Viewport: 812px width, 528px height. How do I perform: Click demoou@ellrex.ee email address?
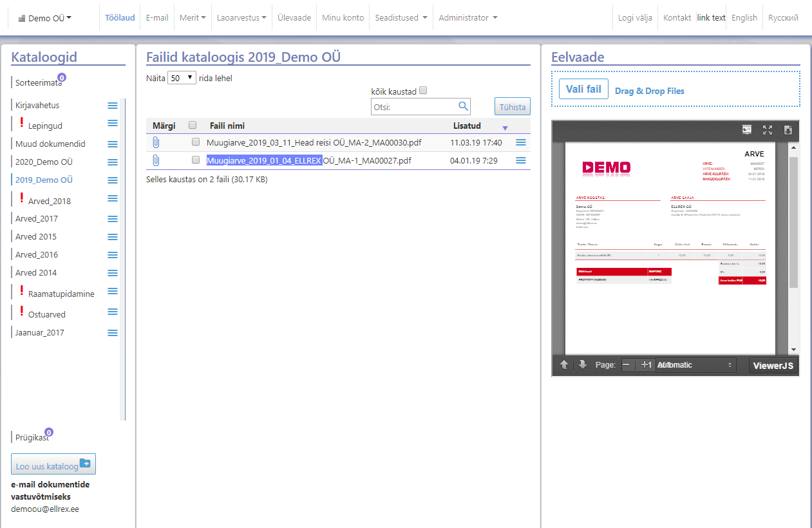45,509
